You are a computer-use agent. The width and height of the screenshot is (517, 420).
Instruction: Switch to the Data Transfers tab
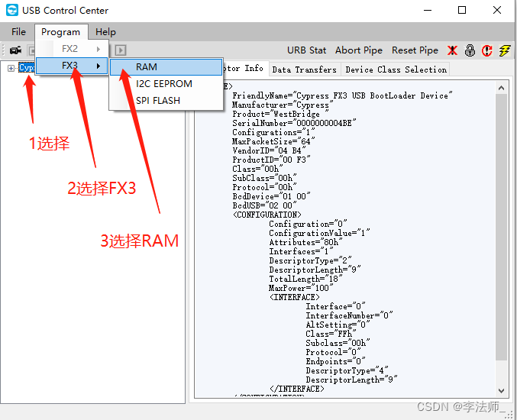[305, 69]
